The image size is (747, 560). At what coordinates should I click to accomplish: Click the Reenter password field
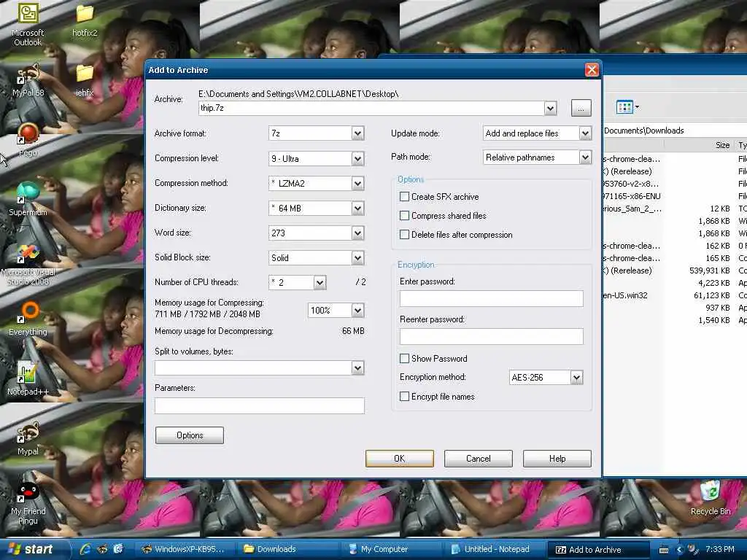[x=491, y=336]
